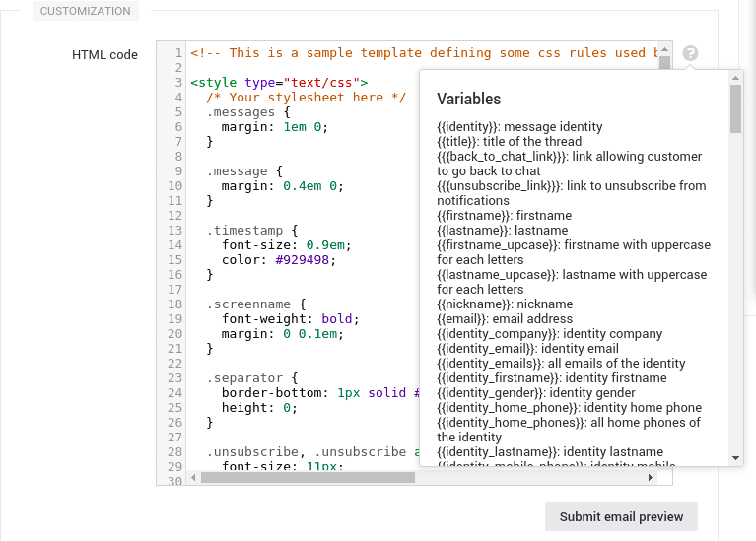Click the question mark help icon
Viewport: 756px width, 541px height.
tap(690, 53)
